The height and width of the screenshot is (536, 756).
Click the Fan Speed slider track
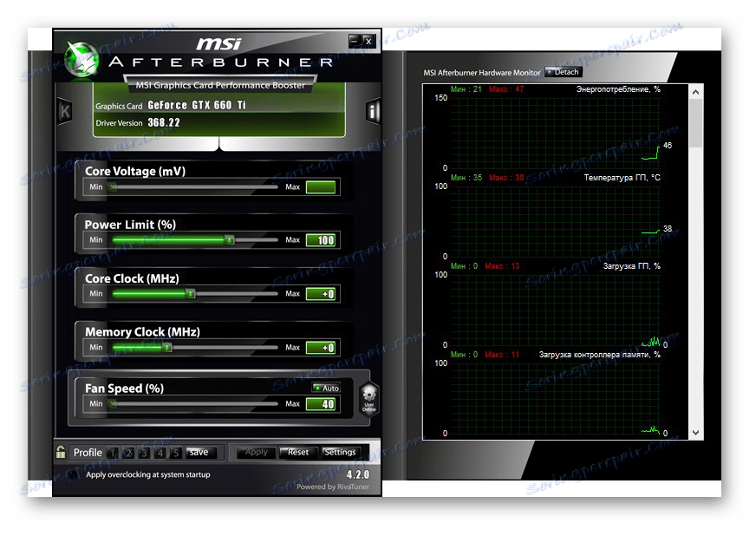click(195, 404)
